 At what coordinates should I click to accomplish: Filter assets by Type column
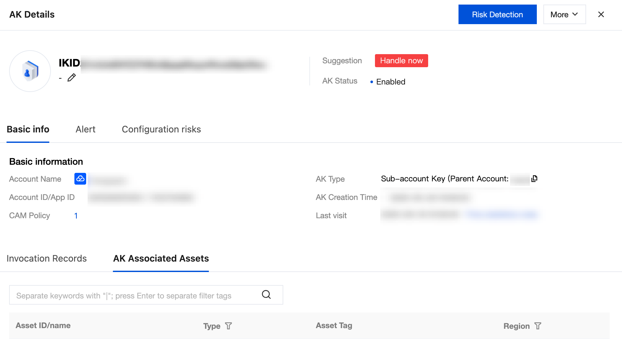pos(228,326)
